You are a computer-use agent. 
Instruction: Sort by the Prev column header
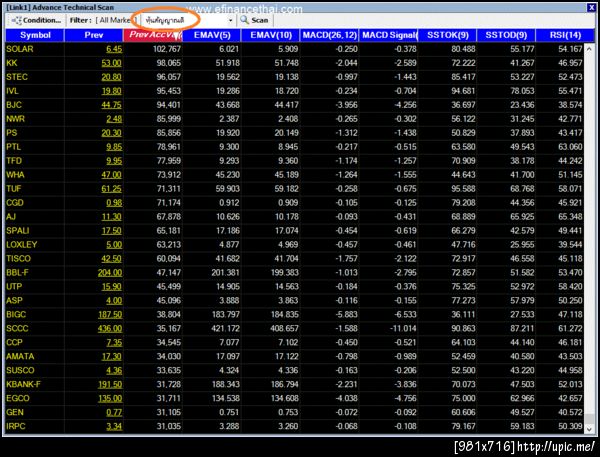pos(94,35)
